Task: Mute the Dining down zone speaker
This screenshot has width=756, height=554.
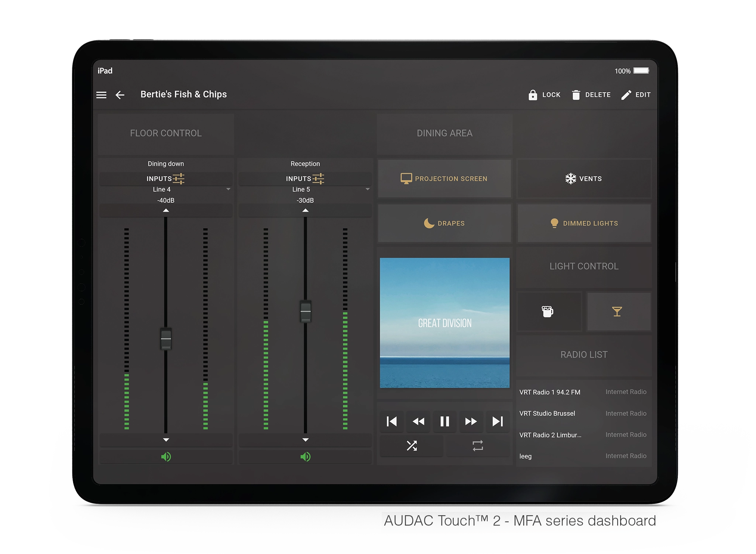Action: (166, 457)
